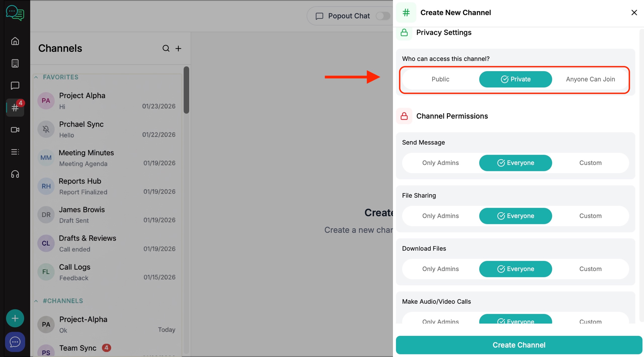Image resolution: width=644 pixels, height=357 pixels.
Task: Collapse the FAVORITES section
Action: (36, 77)
